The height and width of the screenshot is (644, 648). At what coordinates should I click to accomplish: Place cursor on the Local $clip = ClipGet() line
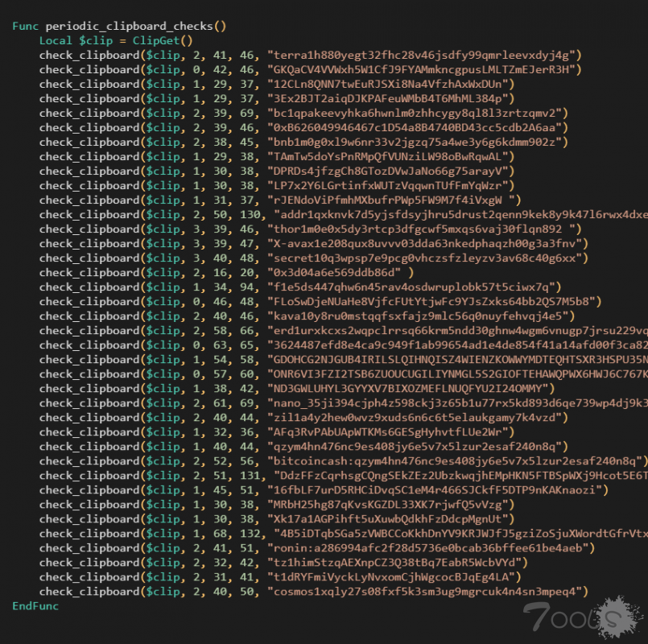click(116, 40)
